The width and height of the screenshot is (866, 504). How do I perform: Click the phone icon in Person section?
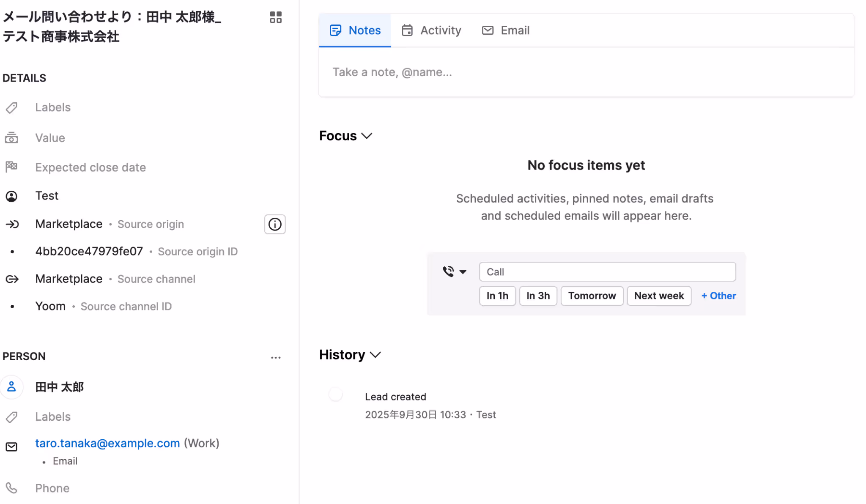pos(11,488)
